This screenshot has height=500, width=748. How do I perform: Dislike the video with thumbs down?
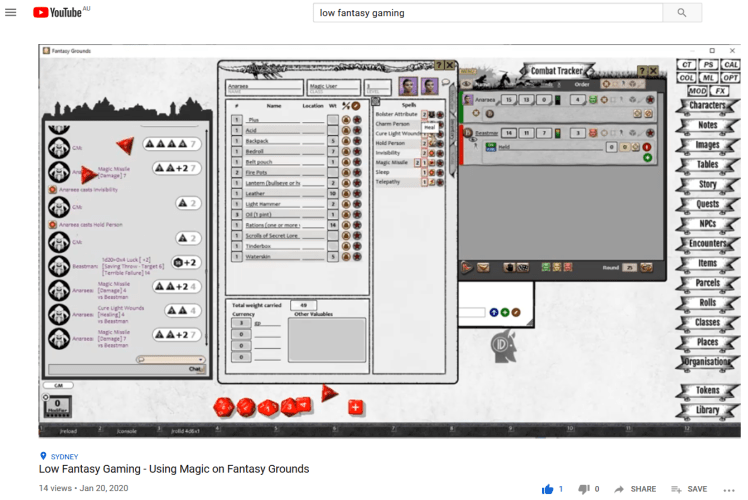click(x=584, y=489)
